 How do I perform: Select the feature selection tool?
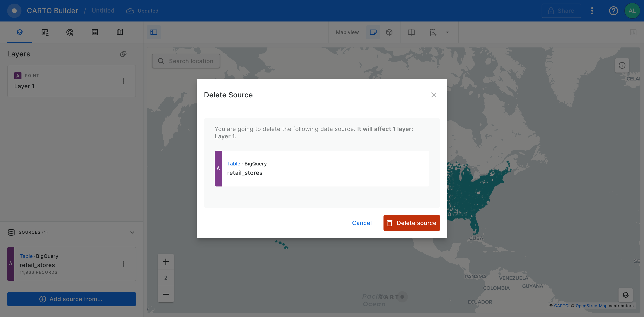click(433, 32)
